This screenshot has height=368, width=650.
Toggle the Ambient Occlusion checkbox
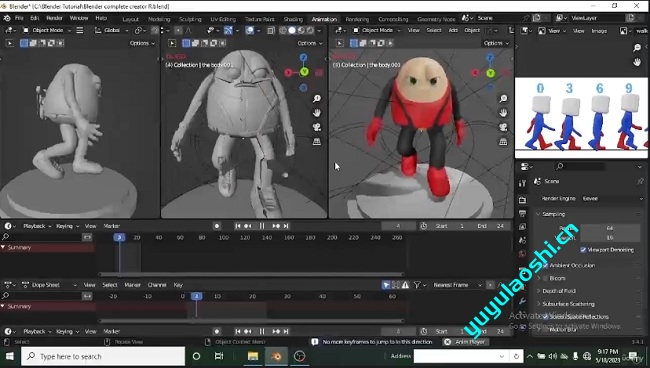pyautogui.click(x=545, y=265)
